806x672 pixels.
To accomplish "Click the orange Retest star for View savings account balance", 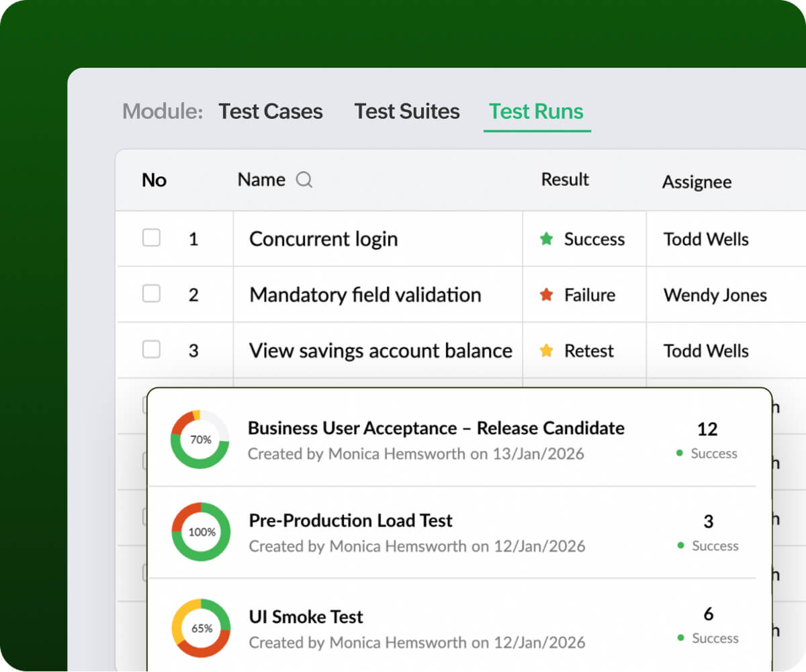I will [547, 350].
